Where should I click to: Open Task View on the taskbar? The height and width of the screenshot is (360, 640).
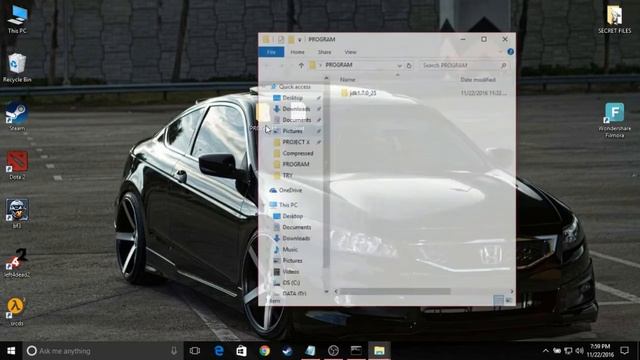tap(195, 351)
